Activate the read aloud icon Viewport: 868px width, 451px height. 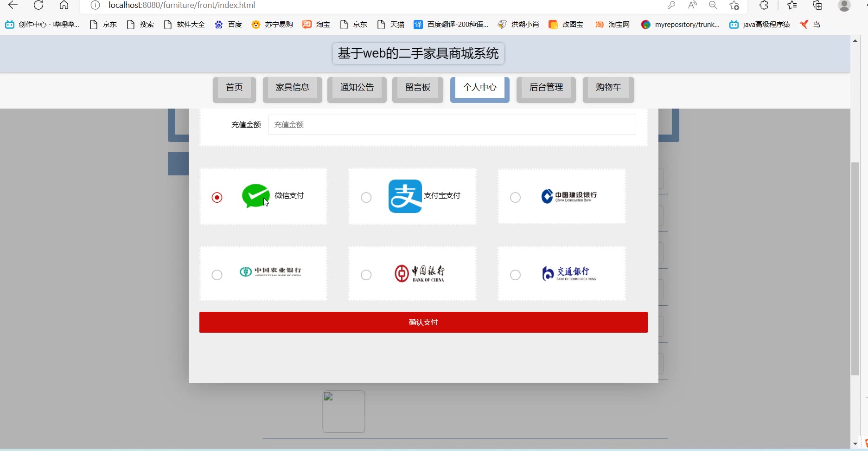pos(692,5)
